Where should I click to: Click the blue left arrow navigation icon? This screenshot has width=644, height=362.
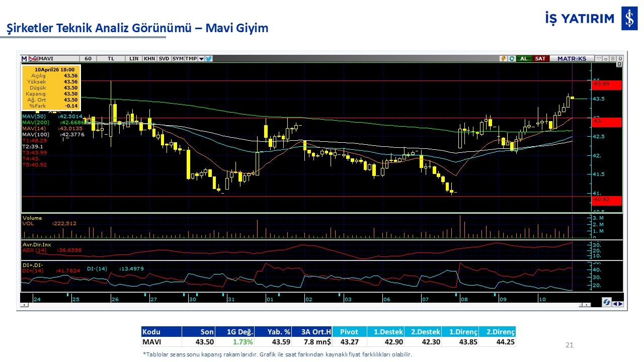tap(615, 303)
